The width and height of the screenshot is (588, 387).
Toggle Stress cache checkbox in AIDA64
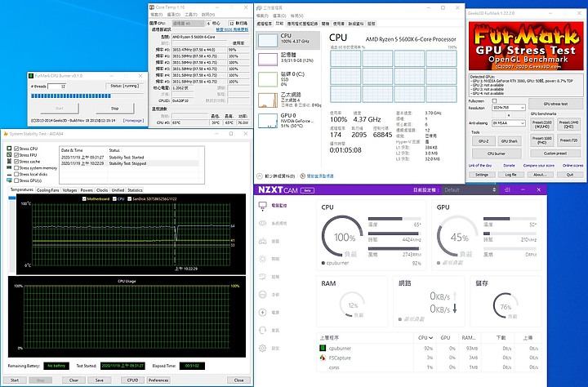click(x=16, y=162)
